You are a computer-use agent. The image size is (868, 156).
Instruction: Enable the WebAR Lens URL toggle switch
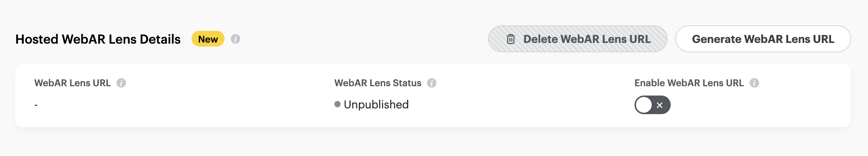pyautogui.click(x=652, y=105)
